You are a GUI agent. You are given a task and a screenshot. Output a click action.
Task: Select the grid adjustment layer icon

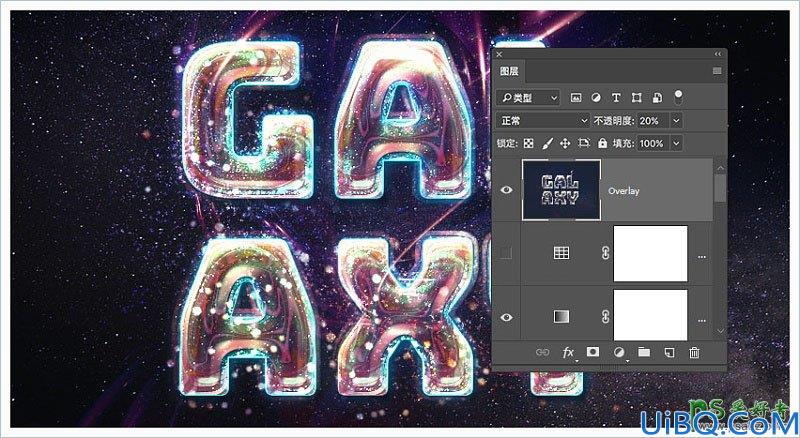(x=561, y=253)
